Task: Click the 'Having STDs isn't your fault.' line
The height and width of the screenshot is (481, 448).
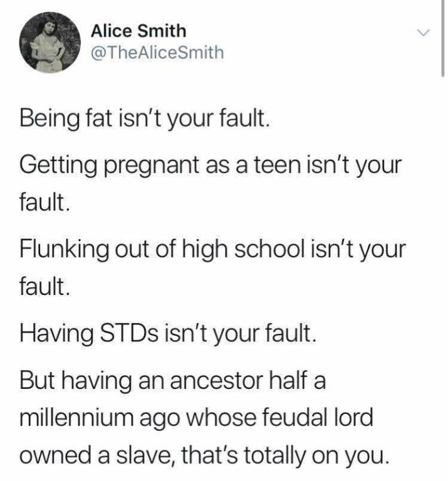Action: (x=168, y=333)
